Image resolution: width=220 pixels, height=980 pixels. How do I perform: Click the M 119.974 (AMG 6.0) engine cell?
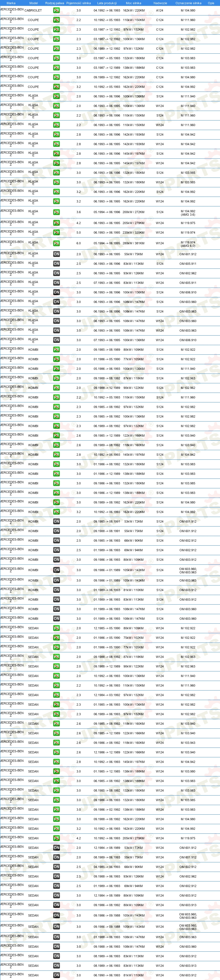coord(188,244)
